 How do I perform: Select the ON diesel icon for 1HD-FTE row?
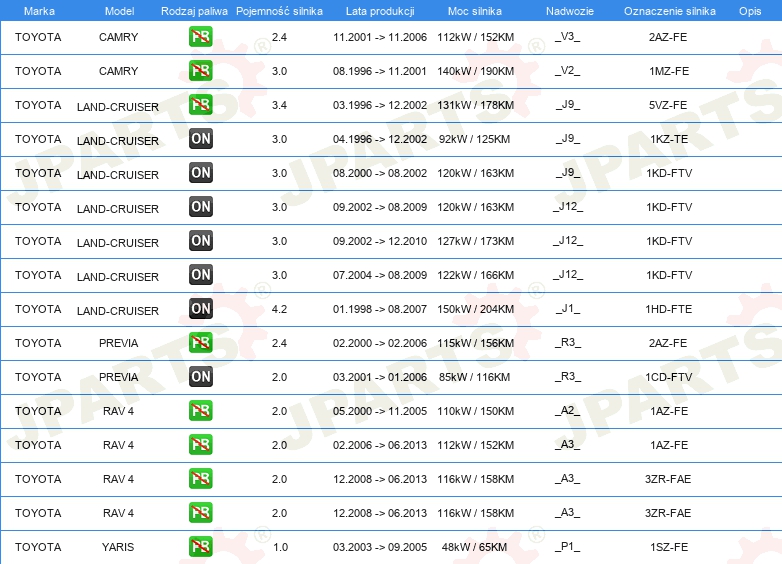[x=200, y=309]
